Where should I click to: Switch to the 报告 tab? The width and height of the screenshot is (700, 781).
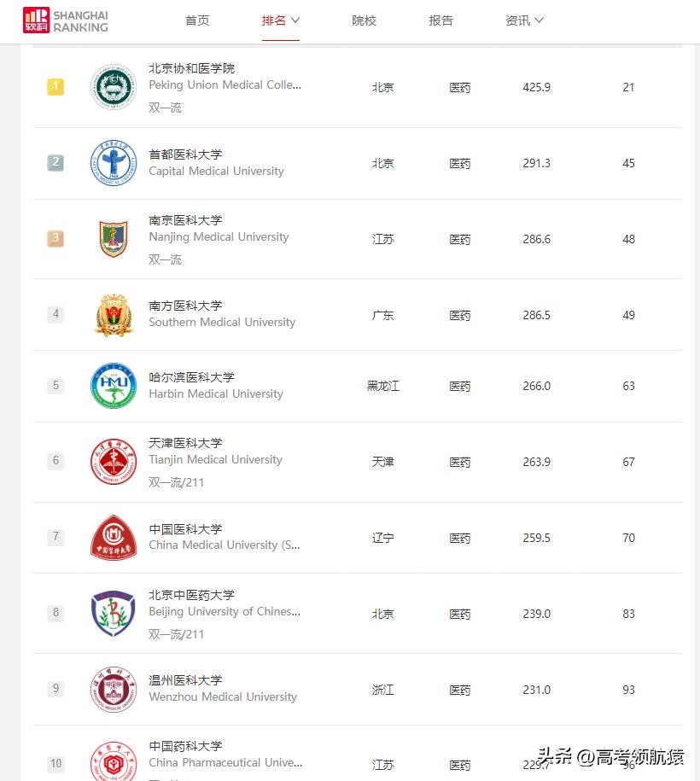[x=441, y=20]
